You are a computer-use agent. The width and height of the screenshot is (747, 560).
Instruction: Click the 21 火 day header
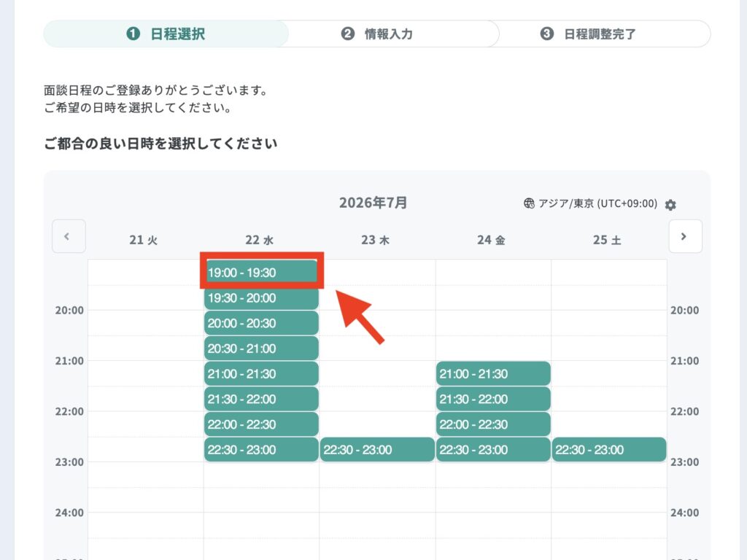(144, 240)
